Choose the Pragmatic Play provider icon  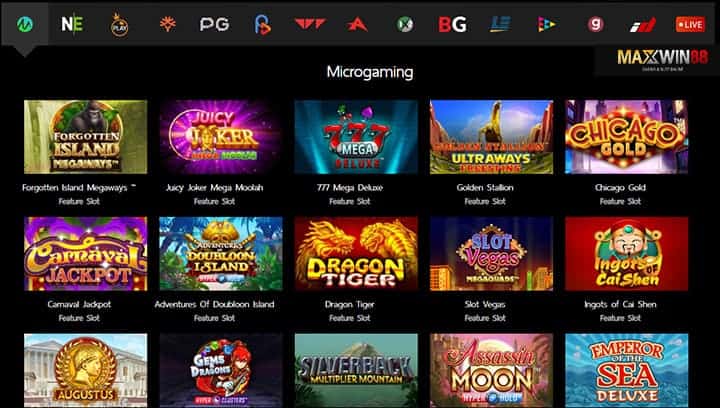click(120, 25)
